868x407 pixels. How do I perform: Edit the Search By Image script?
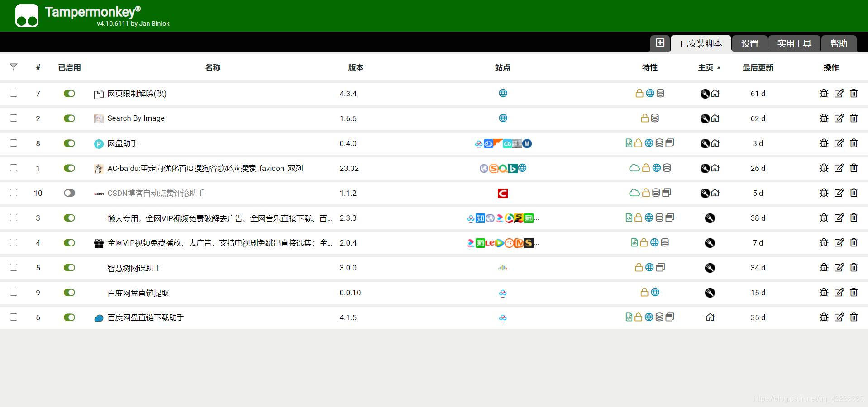(839, 118)
